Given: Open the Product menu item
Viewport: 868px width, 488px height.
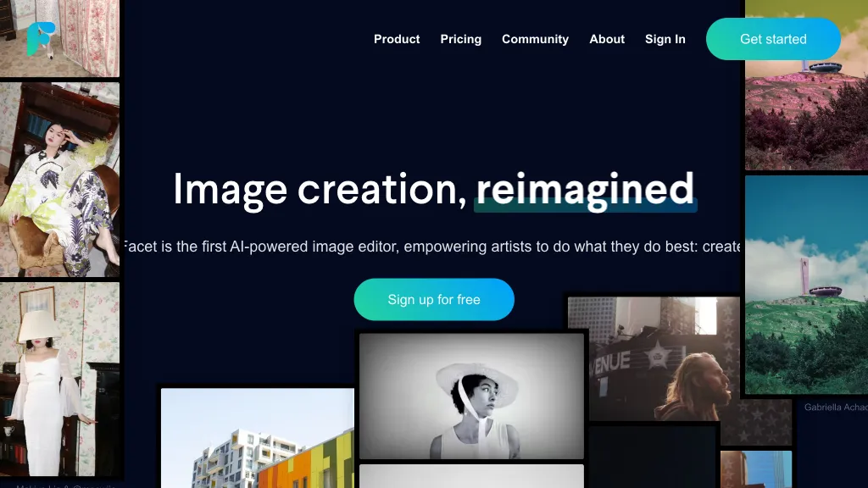Looking at the screenshot, I should pos(397,39).
